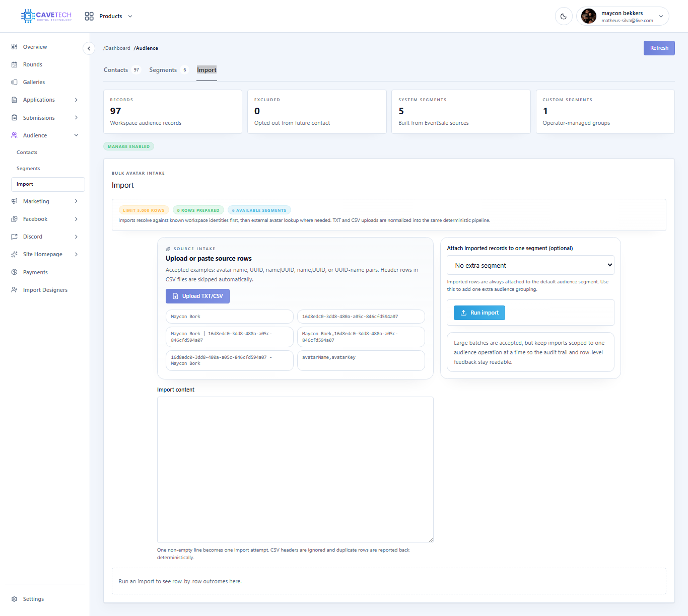This screenshot has height=616, width=688.
Task: Click the pipe-separated 'Maycon Bork | 16d8edc0' example
Action: click(x=229, y=337)
